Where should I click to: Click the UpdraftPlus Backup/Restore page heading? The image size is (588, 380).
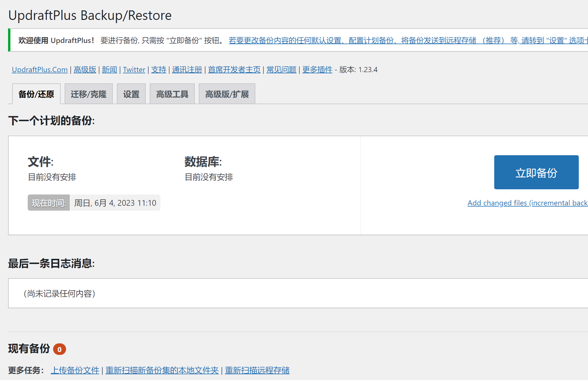(90, 15)
